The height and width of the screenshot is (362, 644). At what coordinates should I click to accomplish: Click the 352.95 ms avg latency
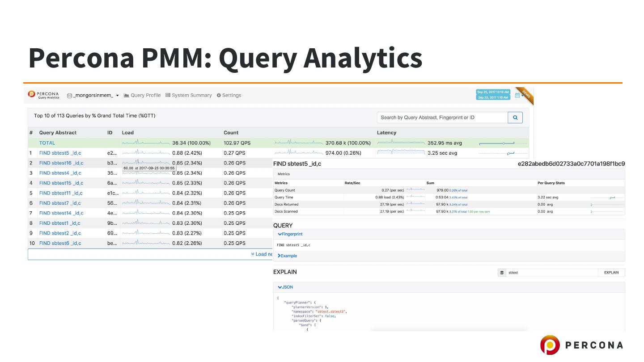445,143
